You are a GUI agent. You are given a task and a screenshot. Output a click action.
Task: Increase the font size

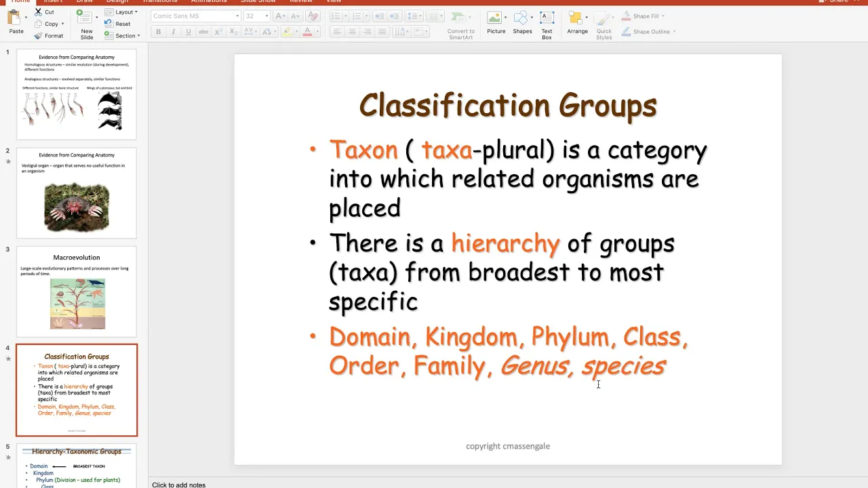(x=281, y=16)
